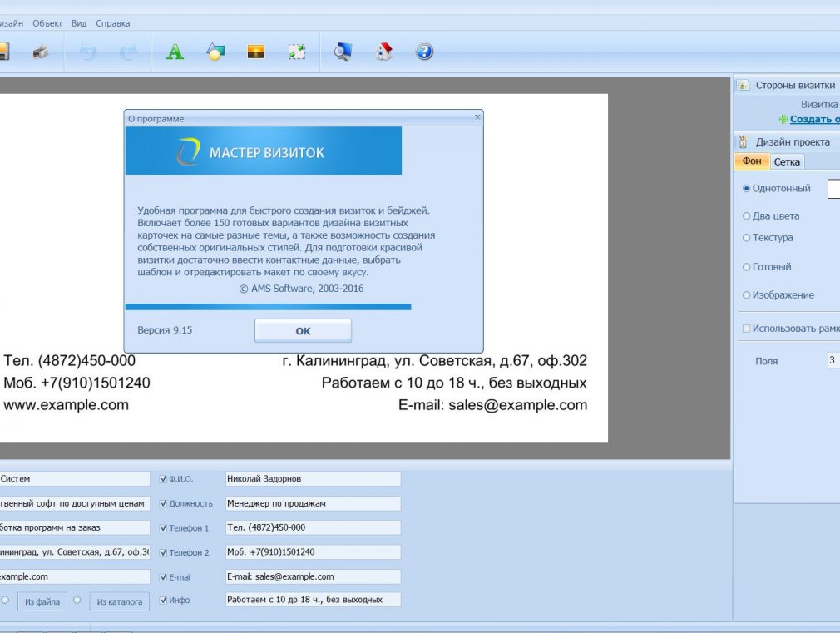The height and width of the screenshot is (633, 840).
Task: Close the О программе dialog
Action: (477, 116)
